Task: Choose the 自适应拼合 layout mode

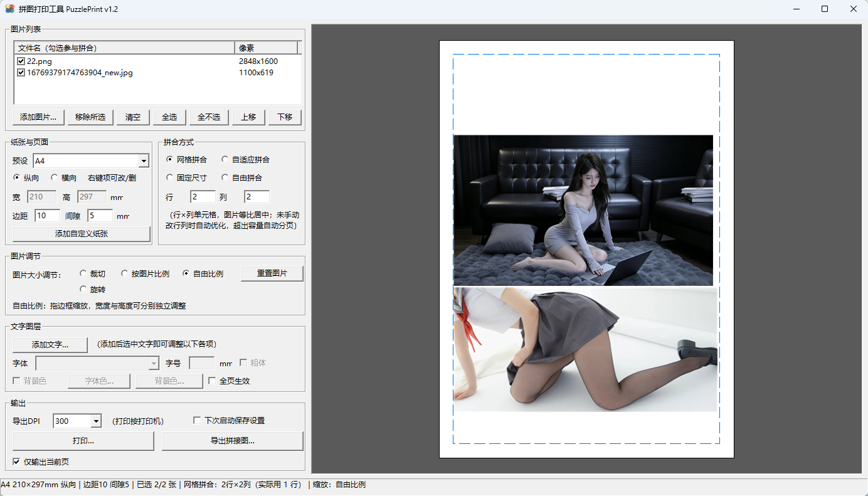Action: tap(225, 160)
